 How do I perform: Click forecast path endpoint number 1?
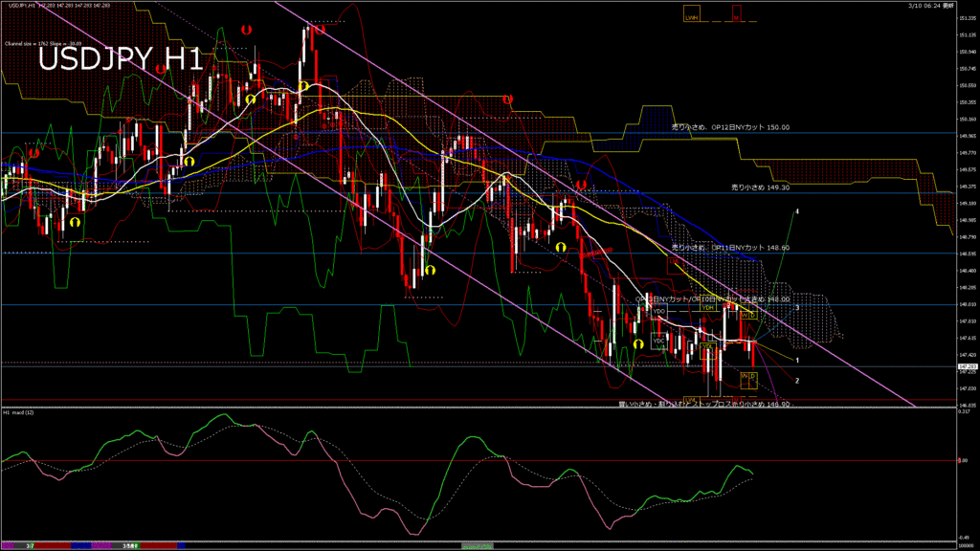(797, 362)
